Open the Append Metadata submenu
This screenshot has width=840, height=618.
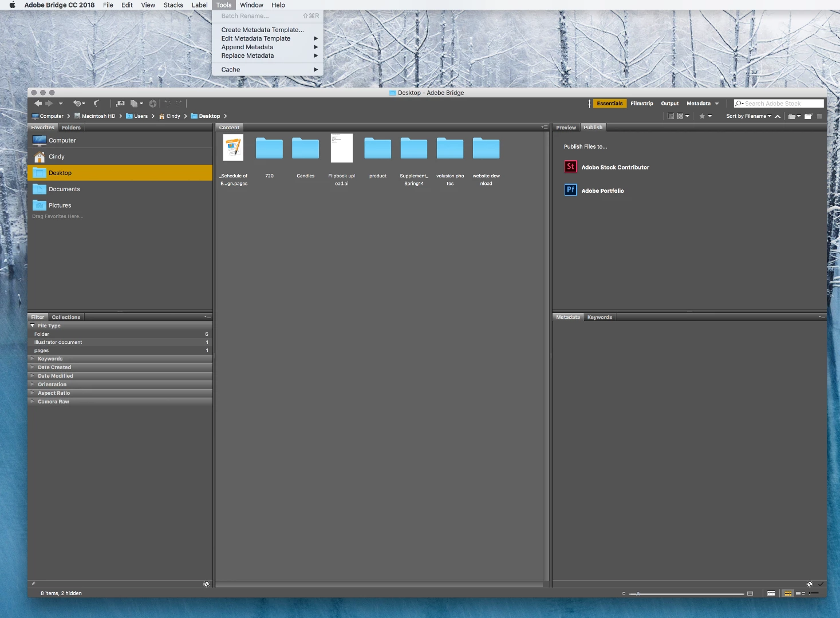tap(267, 47)
